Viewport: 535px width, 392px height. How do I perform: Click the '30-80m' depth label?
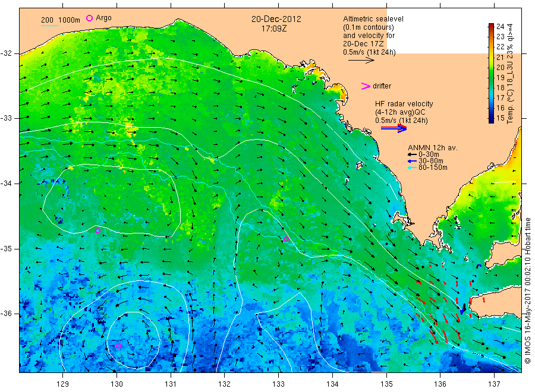pyautogui.click(x=432, y=161)
